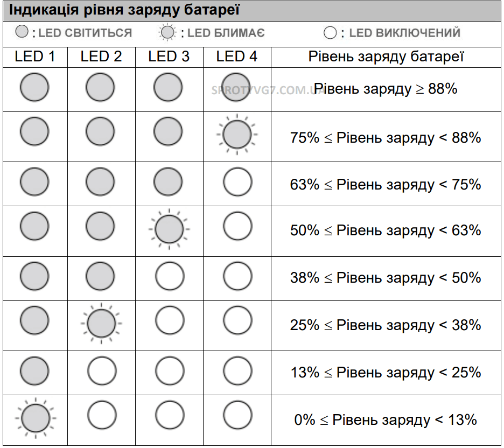504x448 pixels.
Task: Click the lit LED icon in the 'LED СВІТИТЬСЯ' legend
Action: click(x=22, y=31)
